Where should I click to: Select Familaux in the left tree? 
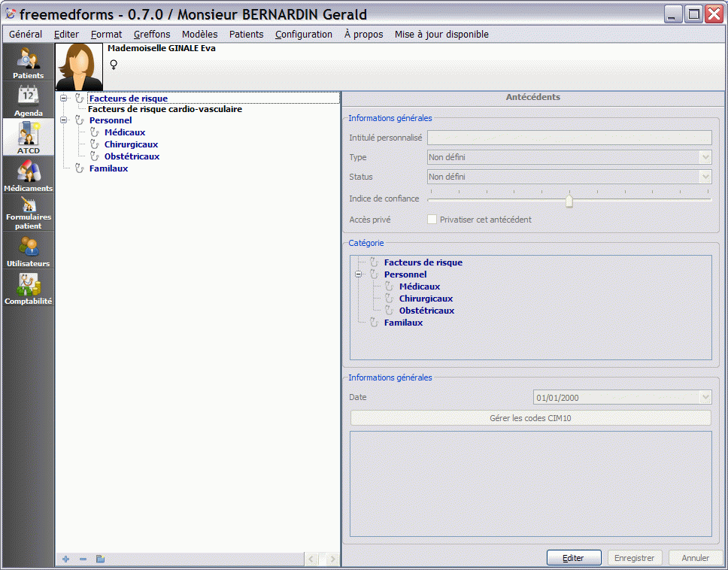[x=108, y=168]
